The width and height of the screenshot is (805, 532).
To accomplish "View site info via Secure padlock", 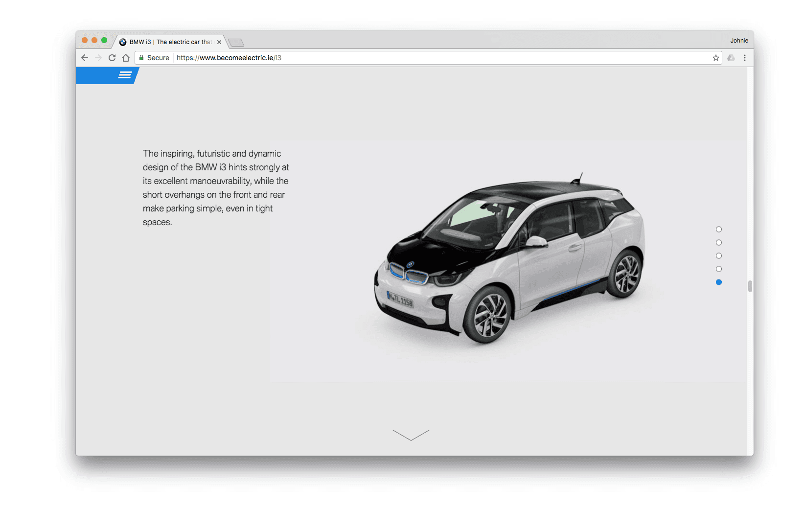I will (x=154, y=58).
